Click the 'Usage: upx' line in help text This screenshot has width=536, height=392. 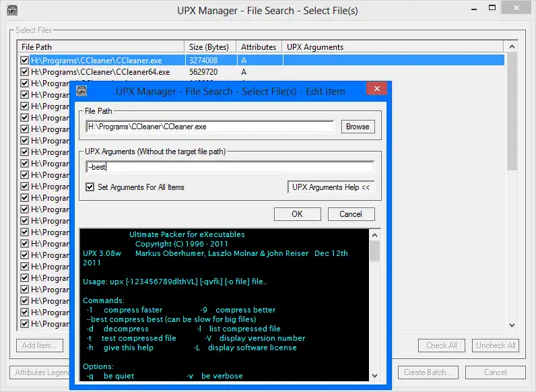click(175, 282)
